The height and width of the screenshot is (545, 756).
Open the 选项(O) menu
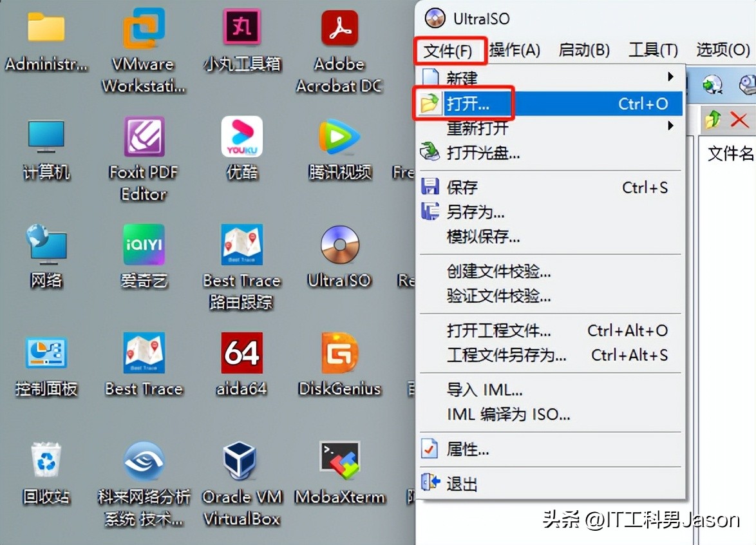[722, 49]
